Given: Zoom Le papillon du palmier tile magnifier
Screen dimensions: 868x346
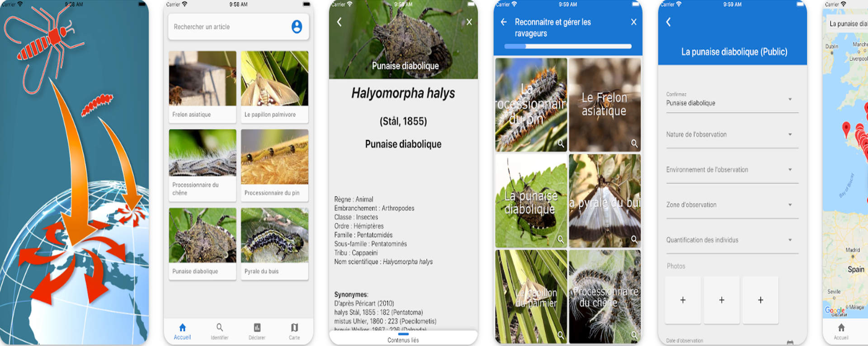Looking at the screenshot, I should (x=561, y=335).
